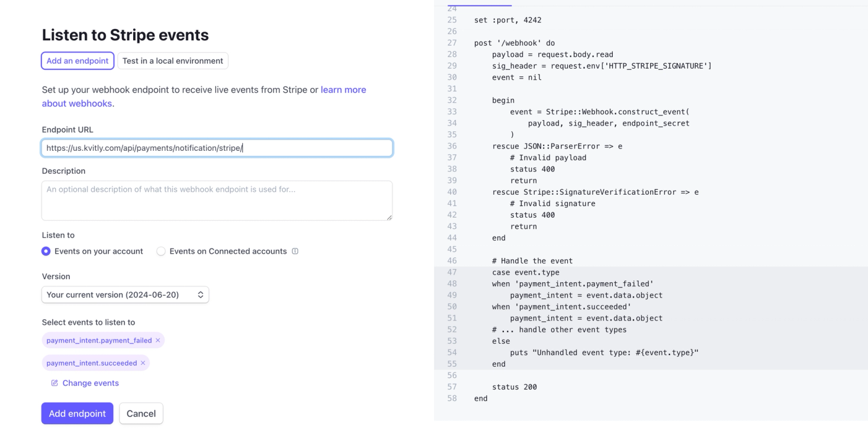Viewport: 868px width, 446px height.
Task: Click rescue JSON::ParserError code line
Action: 557,146
